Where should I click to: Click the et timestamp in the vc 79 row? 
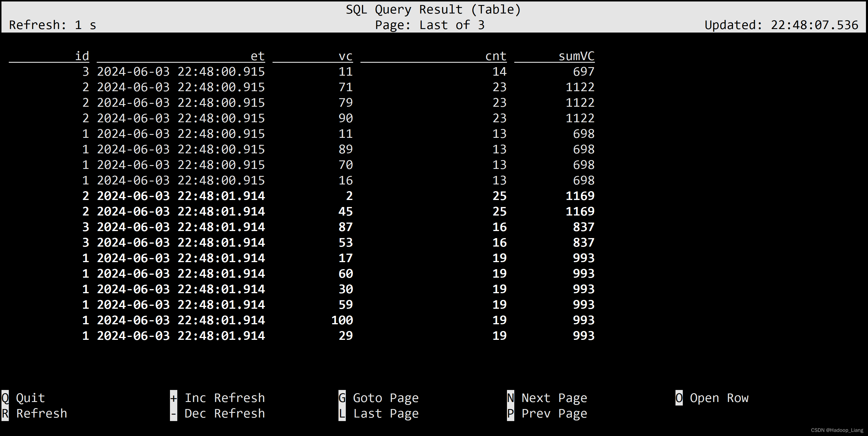pyautogui.click(x=181, y=103)
